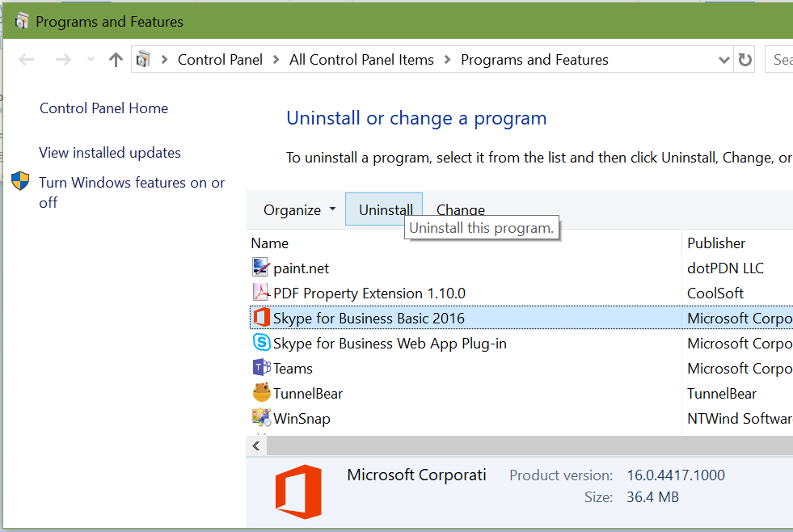Open the Organize dropdown menu
Viewport: 793px width, 532px height.
click(299, 210)
